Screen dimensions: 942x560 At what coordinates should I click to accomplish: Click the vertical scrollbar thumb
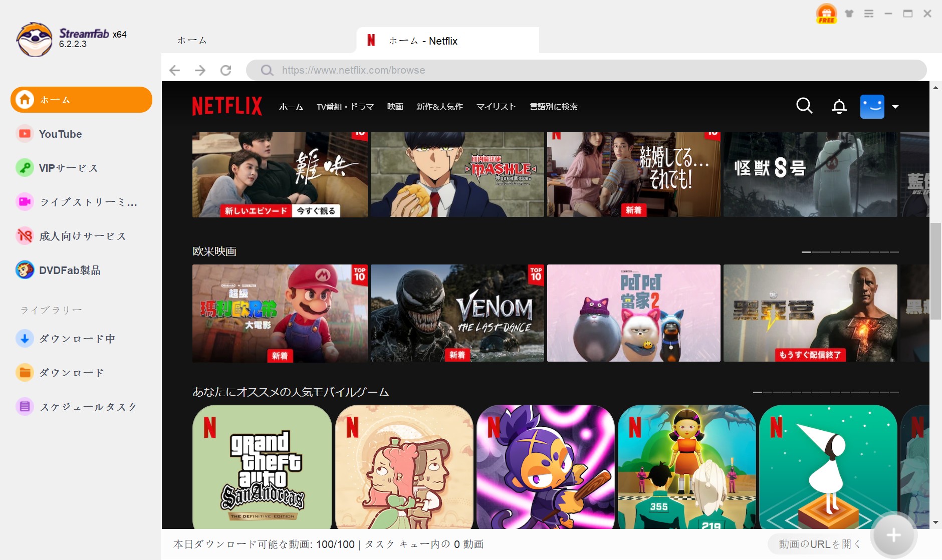[x=935, y=270]
